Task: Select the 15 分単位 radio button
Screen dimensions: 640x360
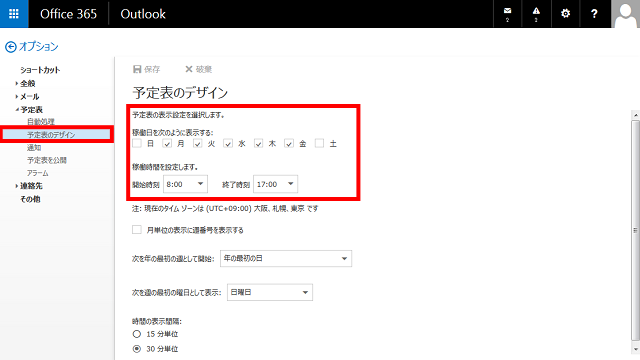Action: click(137, 334)
